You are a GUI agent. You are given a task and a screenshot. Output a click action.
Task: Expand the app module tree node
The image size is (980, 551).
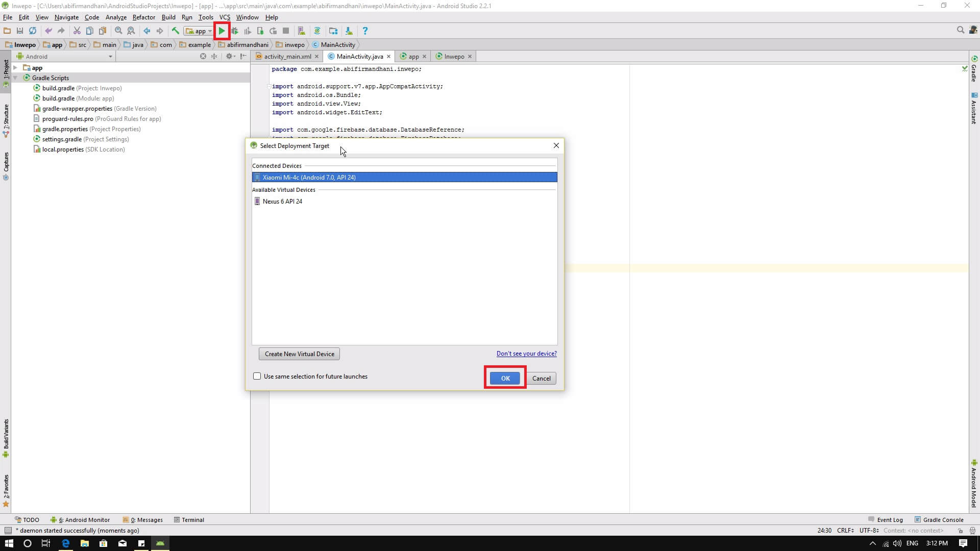click(x=15, y=68)
